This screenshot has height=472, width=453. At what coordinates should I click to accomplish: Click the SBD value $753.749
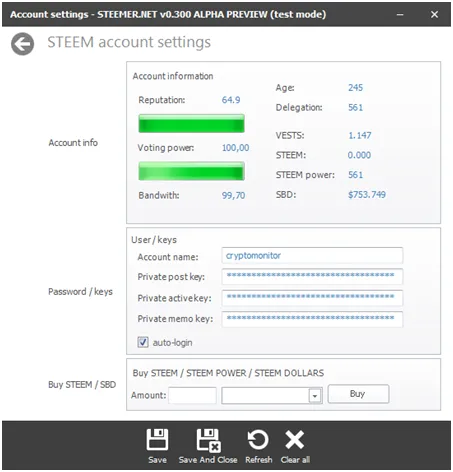coord(367,195)
